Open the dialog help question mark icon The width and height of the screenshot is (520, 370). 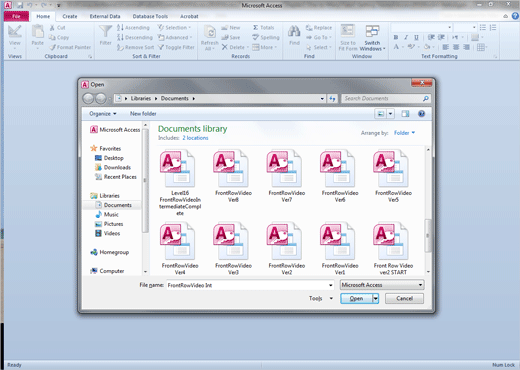pyautogui.click(x=421, y=114)
